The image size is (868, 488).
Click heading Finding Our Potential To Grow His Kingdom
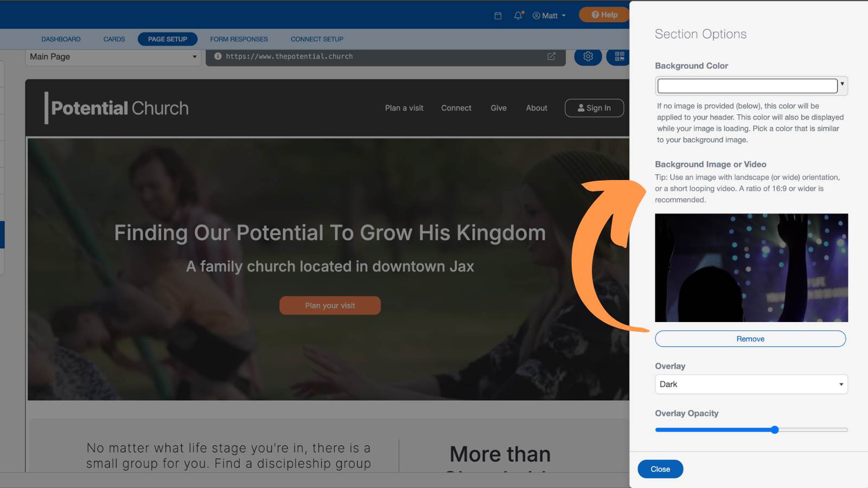pyautogui.click(x=330, y=233)
